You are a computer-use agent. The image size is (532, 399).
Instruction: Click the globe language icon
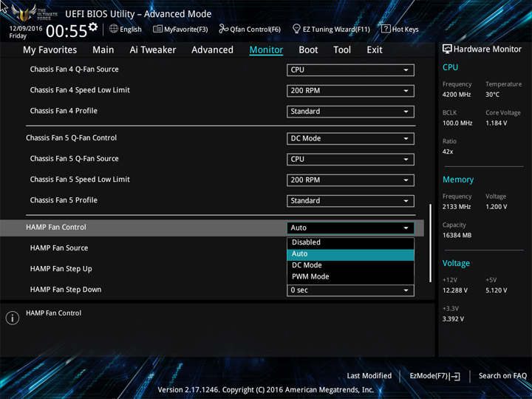(x=114, y=29)
